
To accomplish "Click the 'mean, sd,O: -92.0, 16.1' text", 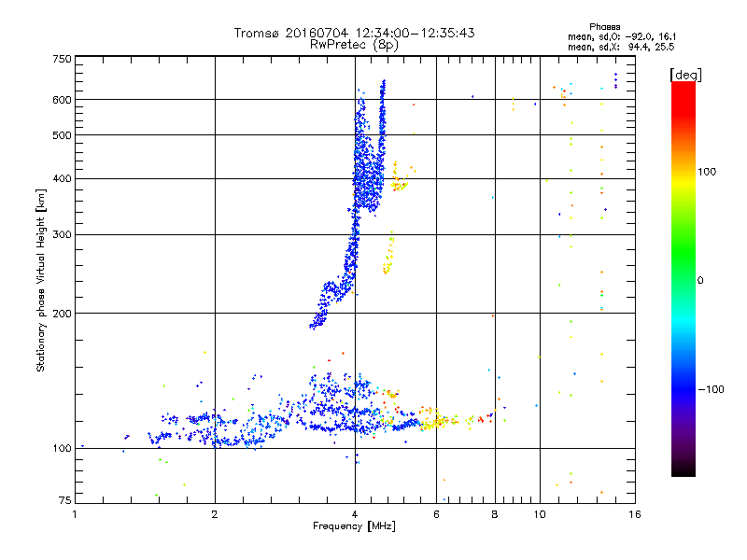I will pyautogui.click(x=622, y=36).
